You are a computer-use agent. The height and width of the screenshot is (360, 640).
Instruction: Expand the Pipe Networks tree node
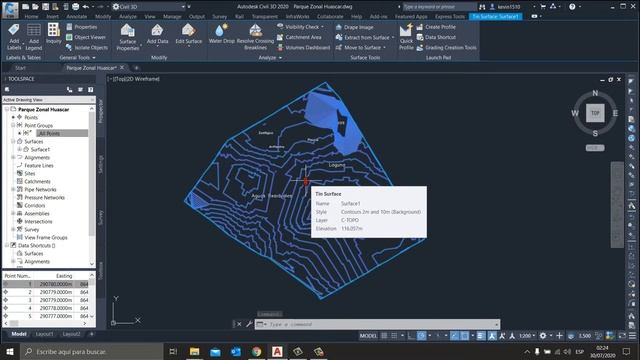pyautogui.click(x=13, y=189)
